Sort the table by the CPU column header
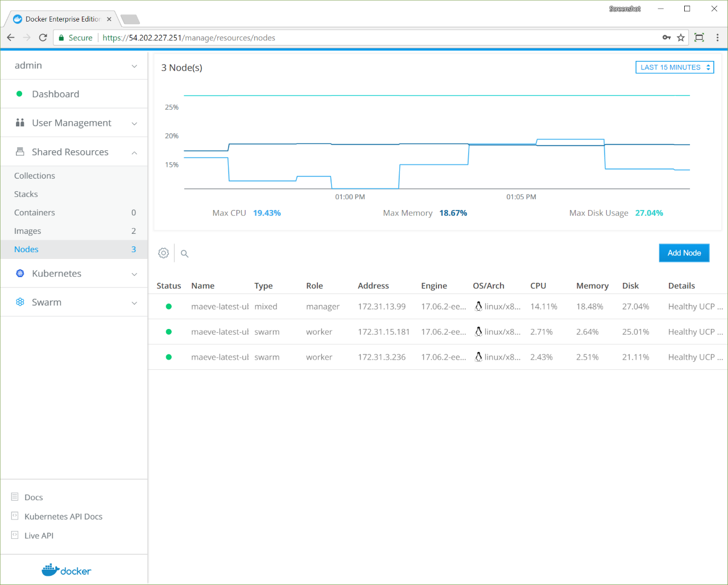The width and height of the screenshot is (728, 585). point(538,286)
